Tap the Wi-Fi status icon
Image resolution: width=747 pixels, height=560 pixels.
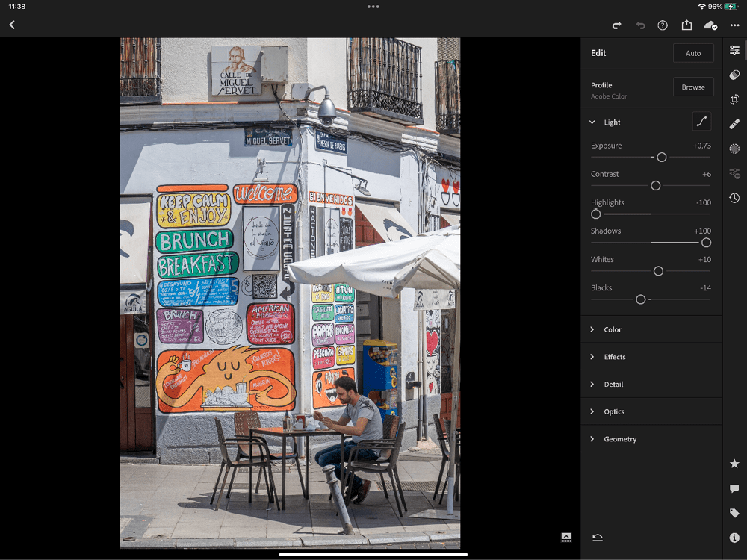(701, 7)
